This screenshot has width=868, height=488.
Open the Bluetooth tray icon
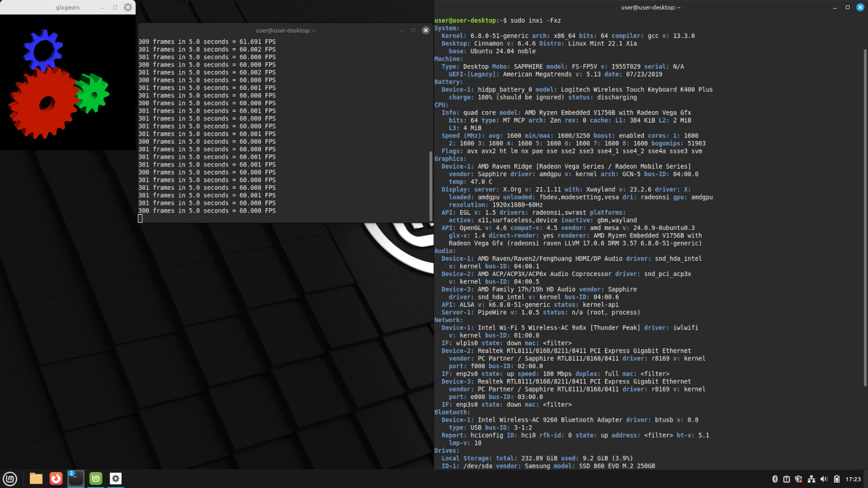pyautogui.click(x=775, y=479)
